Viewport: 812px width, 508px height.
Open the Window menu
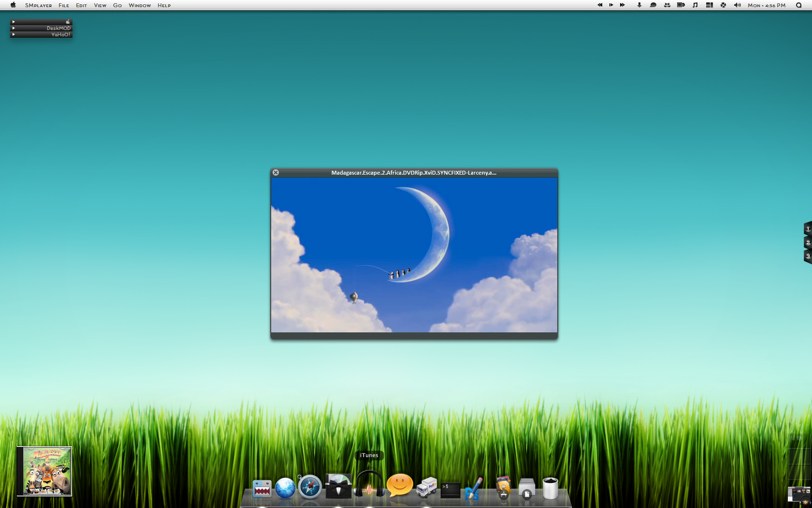click(140, 5)
